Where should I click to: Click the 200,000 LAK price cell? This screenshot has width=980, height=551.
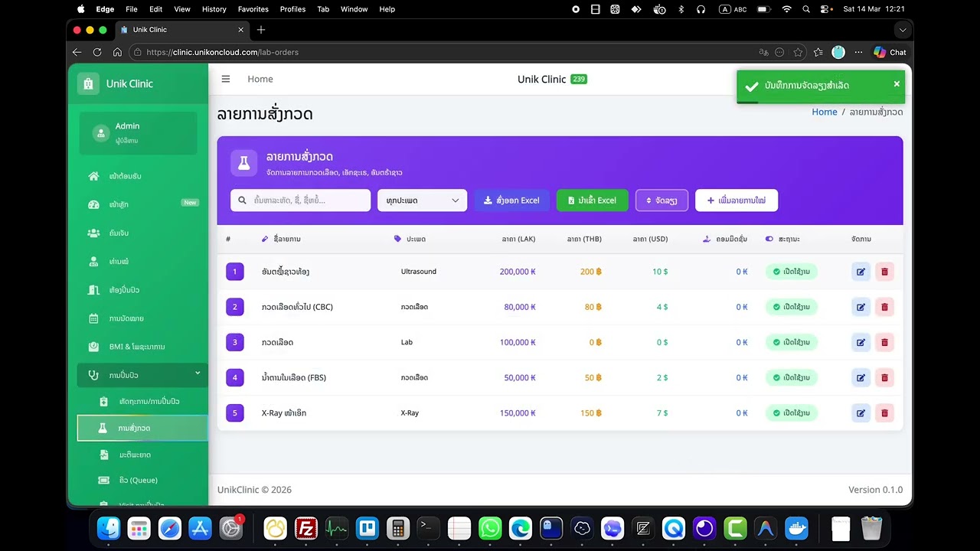tap(518, 272)
